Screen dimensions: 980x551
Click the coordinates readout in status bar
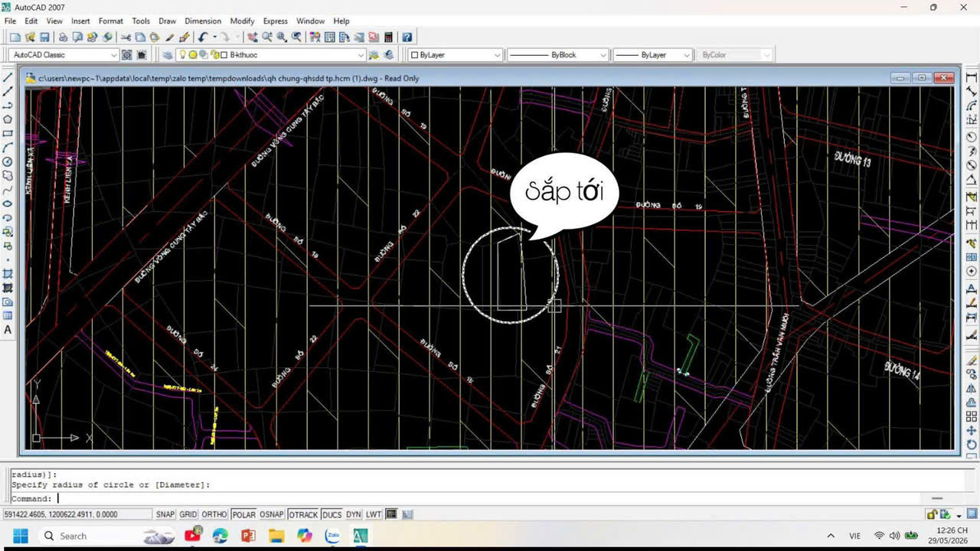pos(77,514)
